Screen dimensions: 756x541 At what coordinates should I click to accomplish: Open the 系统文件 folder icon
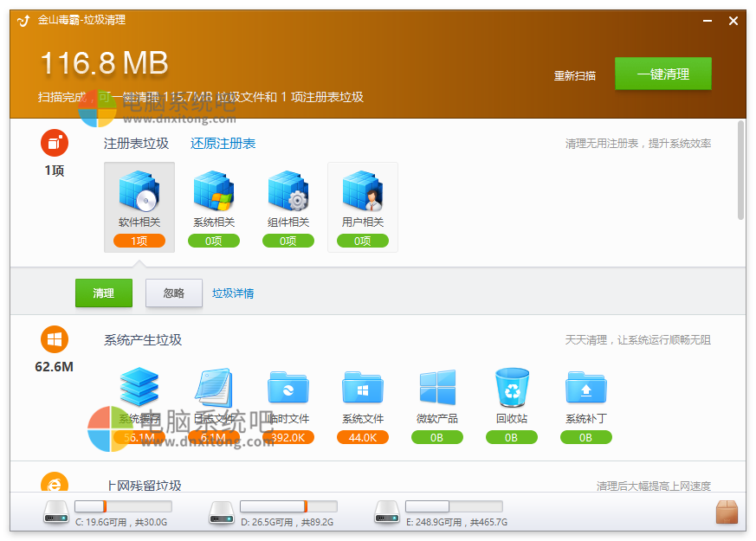coord(363,387)
